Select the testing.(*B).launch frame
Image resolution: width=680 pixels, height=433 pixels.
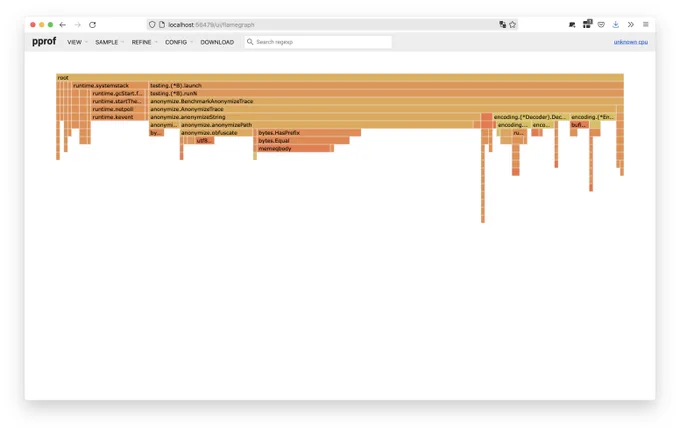click(x=386, y=85)
